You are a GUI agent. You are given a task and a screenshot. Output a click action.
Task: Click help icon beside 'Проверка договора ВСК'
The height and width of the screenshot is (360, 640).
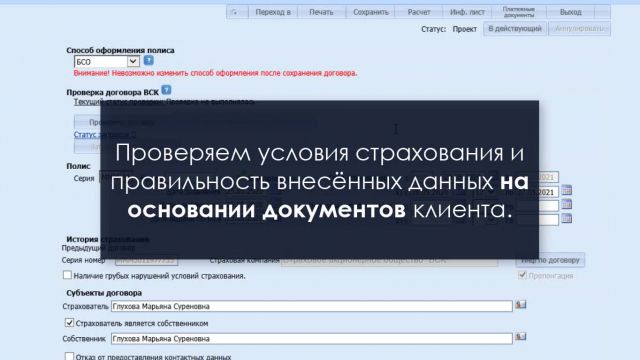tap(166, 90)
